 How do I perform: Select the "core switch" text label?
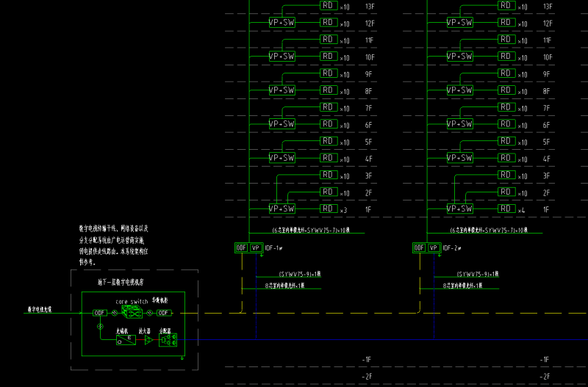pyautogui.click(x=132, y=301)
